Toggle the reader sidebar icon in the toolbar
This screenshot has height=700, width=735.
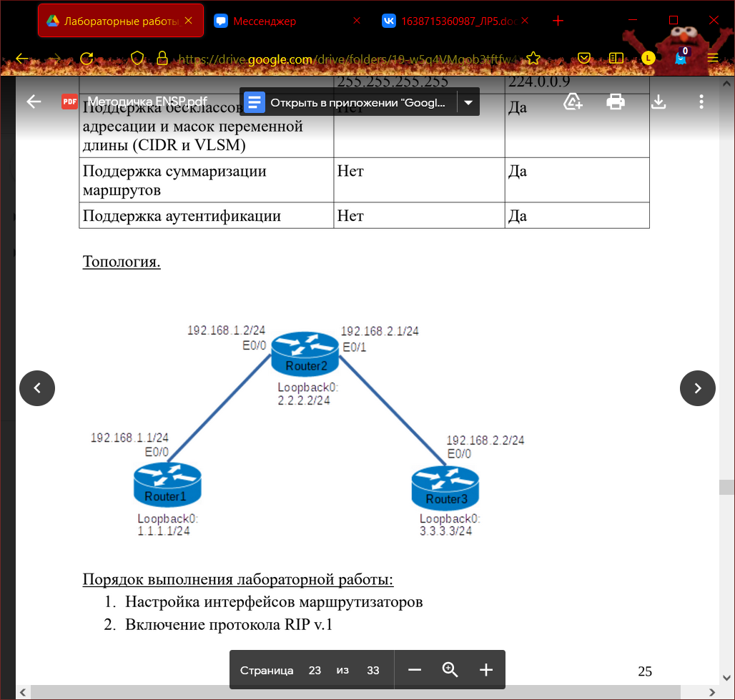[616, 58]
